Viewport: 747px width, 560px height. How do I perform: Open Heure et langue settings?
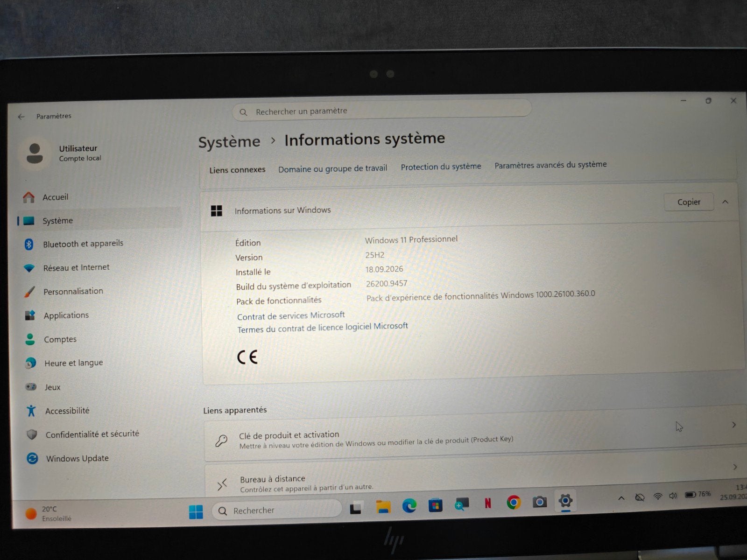pyautogui.click(x=73, y=363)
